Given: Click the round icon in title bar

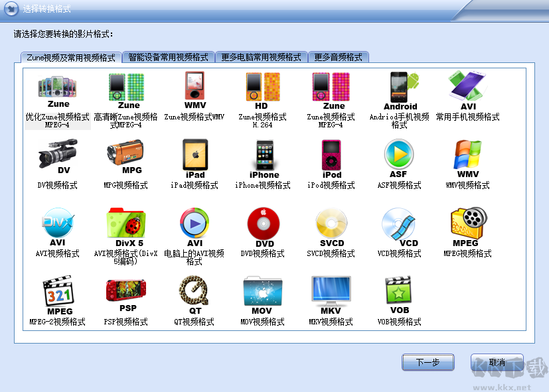Looking at the screenshot, I should [x=11, y=9].
